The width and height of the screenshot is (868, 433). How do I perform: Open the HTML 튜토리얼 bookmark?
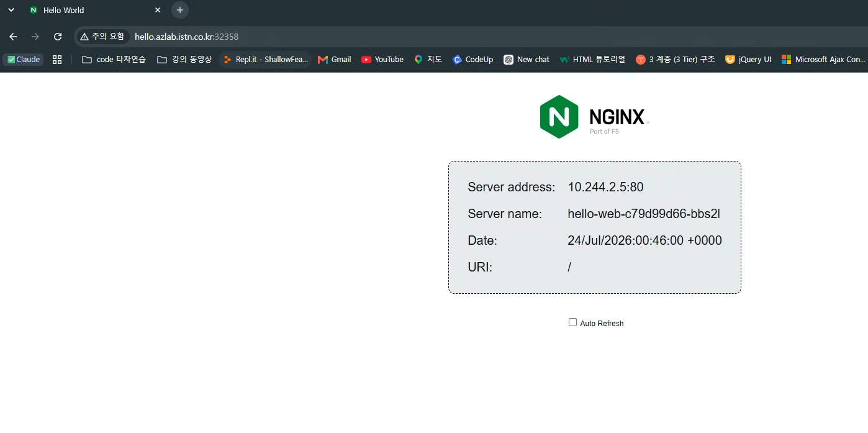pyautogui.click(x=592, y=60)
